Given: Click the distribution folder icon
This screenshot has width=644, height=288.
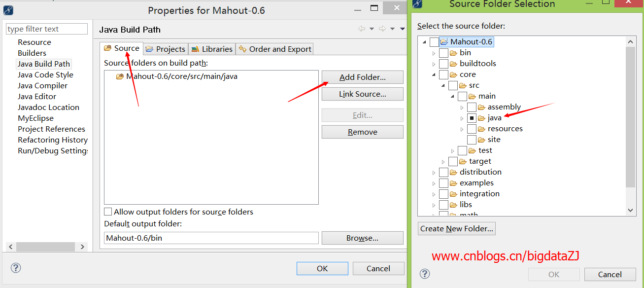Looking at the screenshot, I should point(453,172).
